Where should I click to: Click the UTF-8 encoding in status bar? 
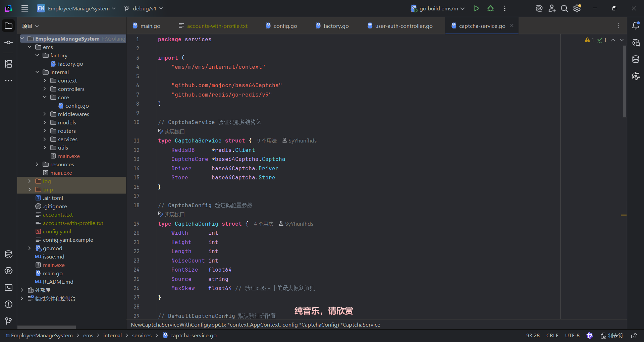(572, 336)
